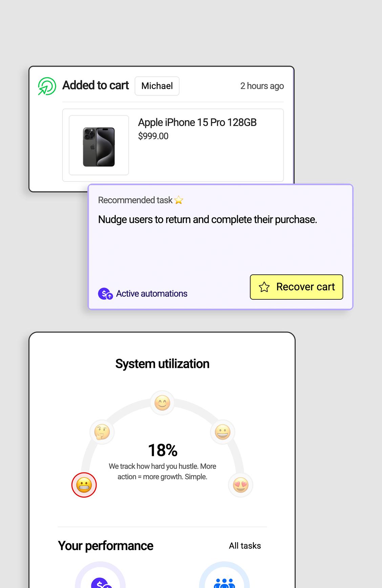Screen dimensions: 382x588
Task: Select the grinning face emoji
Action: [222, 432]
